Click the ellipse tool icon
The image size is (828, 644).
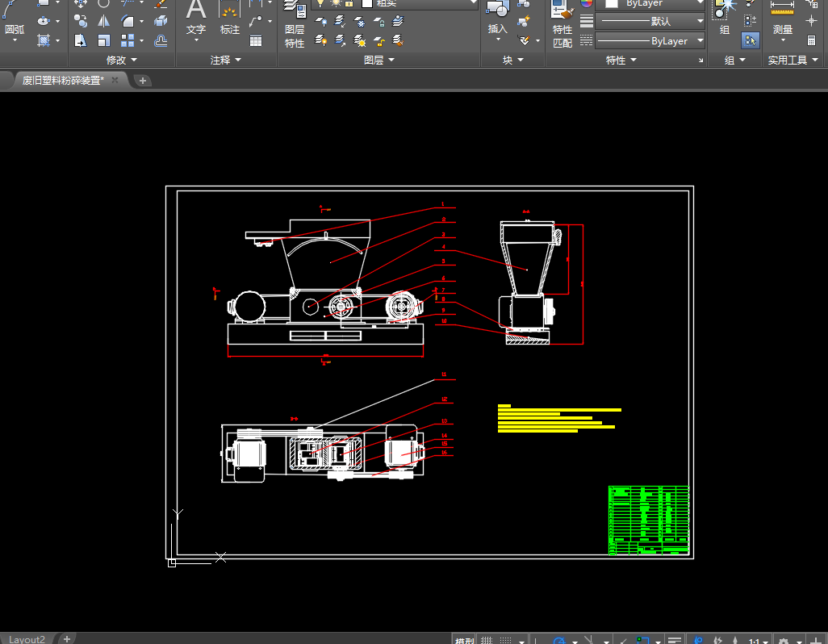click(44, 21)
